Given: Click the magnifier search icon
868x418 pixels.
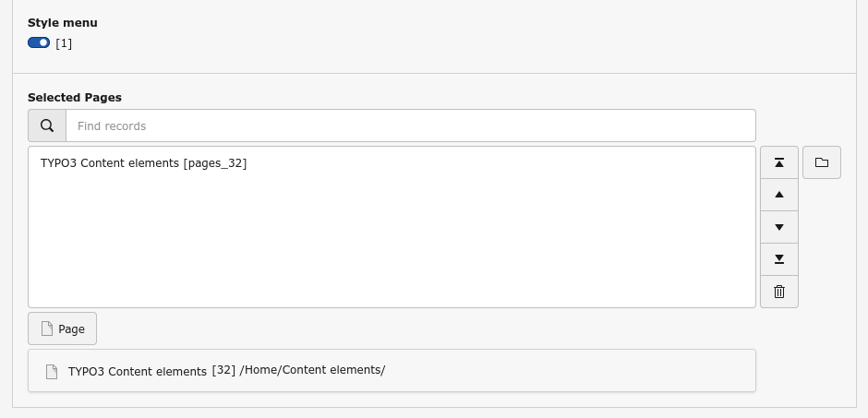Looking at the screenshot, I should 47,125.
